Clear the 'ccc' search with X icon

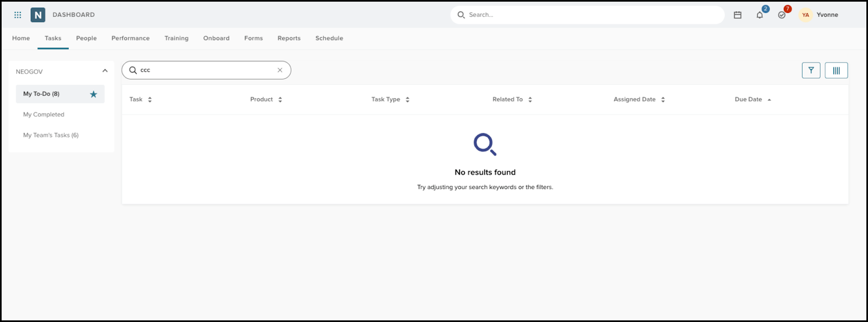coord(280,70)
